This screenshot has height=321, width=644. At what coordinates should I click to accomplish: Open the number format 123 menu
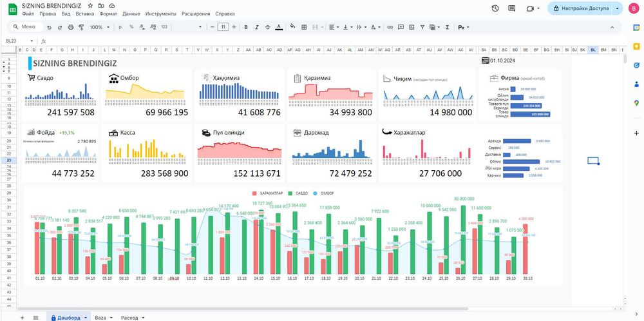tap(164, 27)
